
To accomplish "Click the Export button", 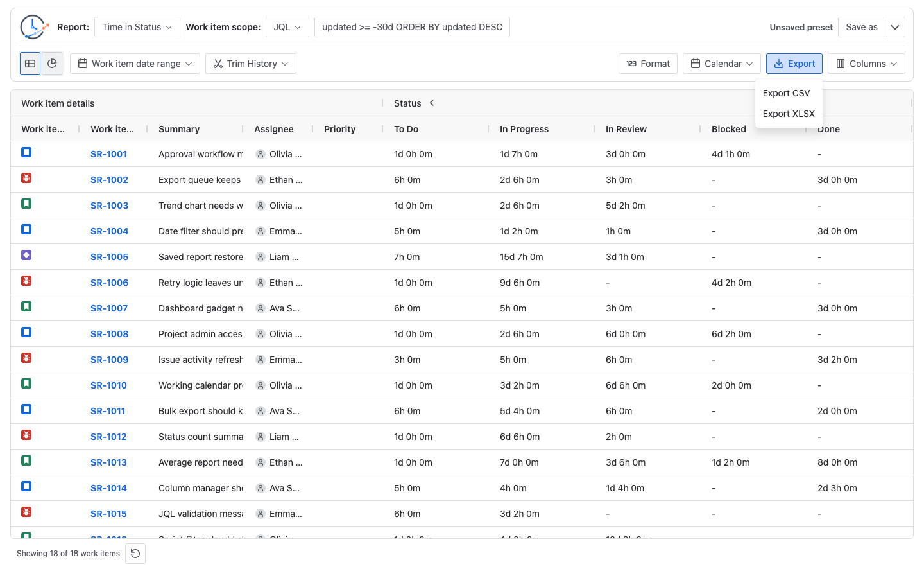I will pos(794,64).
